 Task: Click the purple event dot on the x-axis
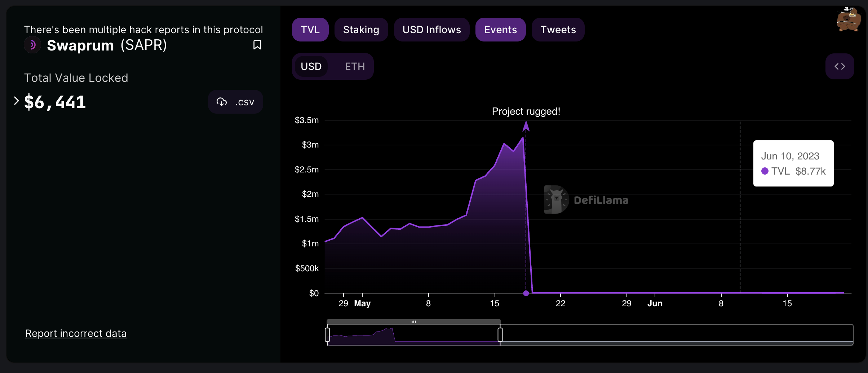point(526,293)
